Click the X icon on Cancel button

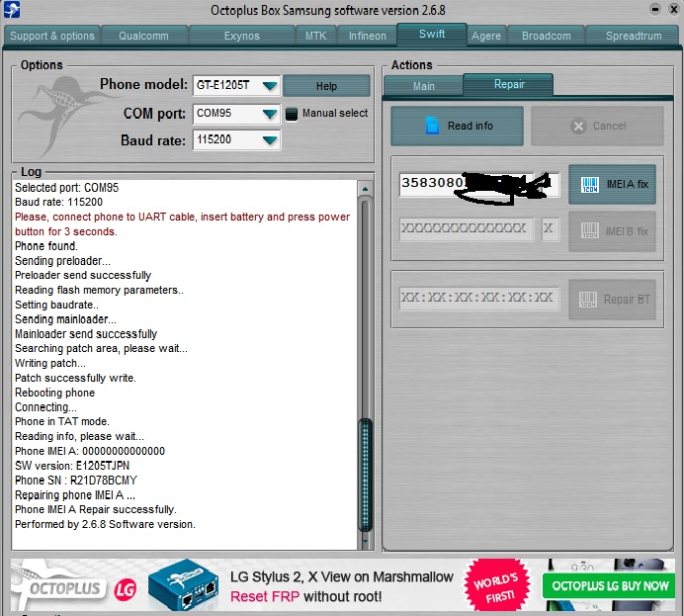(x=578, y=127)
